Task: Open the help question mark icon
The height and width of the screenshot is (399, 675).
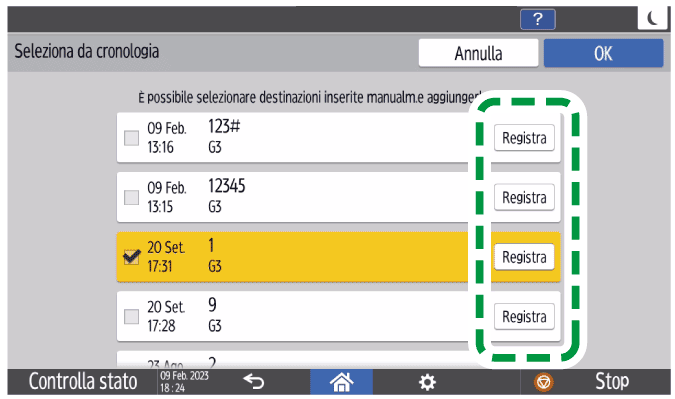Action: click(537, 19)
